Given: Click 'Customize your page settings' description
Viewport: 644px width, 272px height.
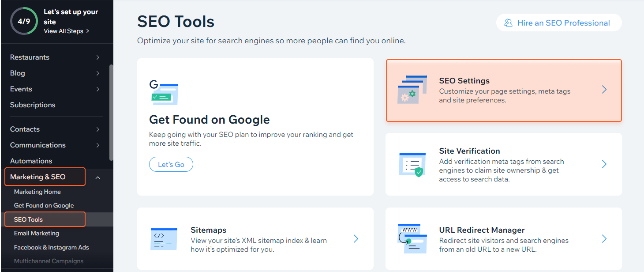Looking at the screenshot, I should pyautogui.click(x=505, y=96).
